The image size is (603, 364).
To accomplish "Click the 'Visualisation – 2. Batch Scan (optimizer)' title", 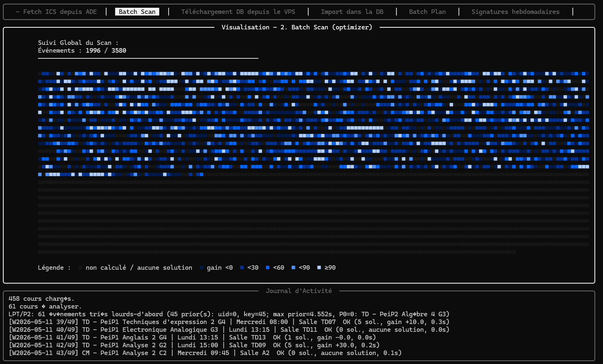I will point(297,27).
